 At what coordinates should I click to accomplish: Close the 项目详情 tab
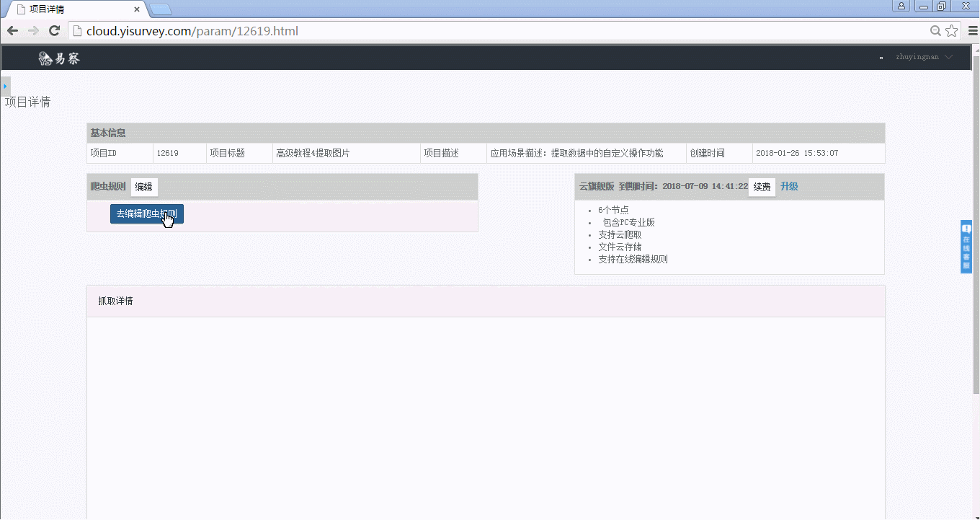coord(137,9)
